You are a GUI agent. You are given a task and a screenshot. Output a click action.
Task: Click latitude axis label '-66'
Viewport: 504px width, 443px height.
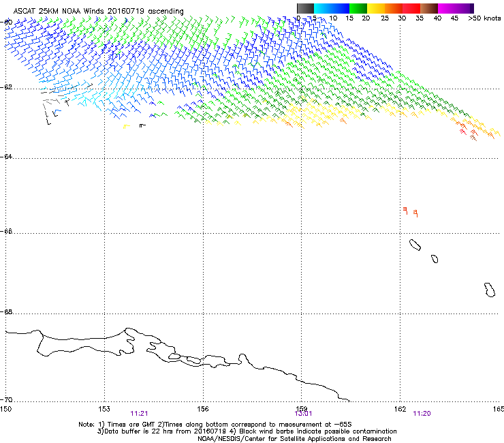coord(6,231)
